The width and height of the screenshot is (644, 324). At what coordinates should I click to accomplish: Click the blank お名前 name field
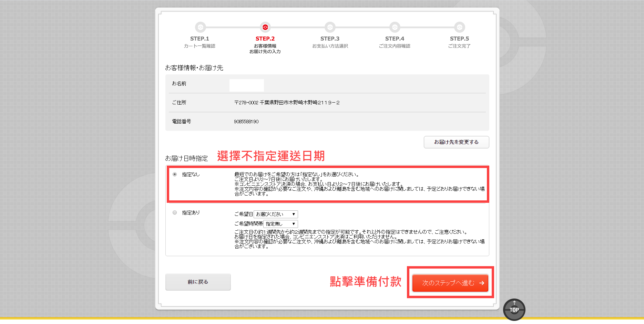247,85
